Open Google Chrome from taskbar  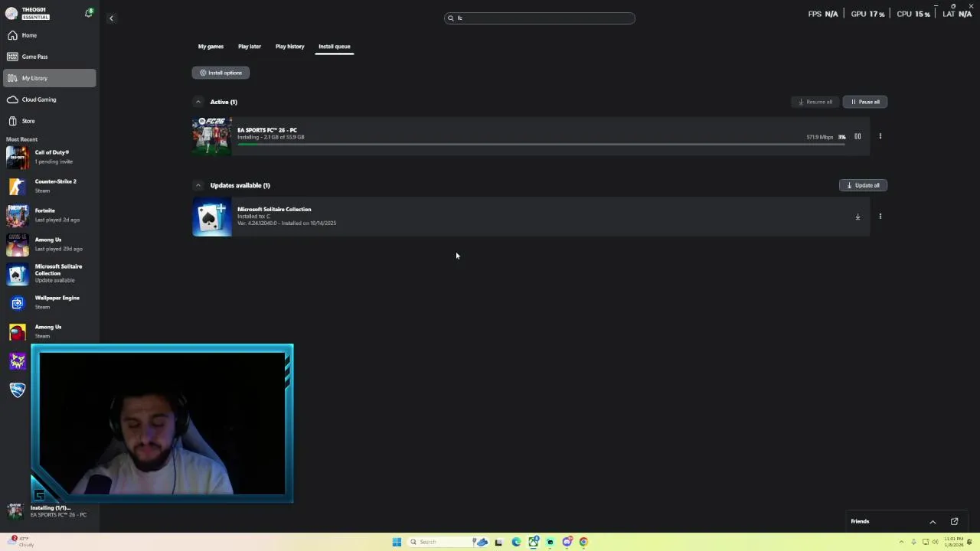pyautogui.click(x=583, y=542)
